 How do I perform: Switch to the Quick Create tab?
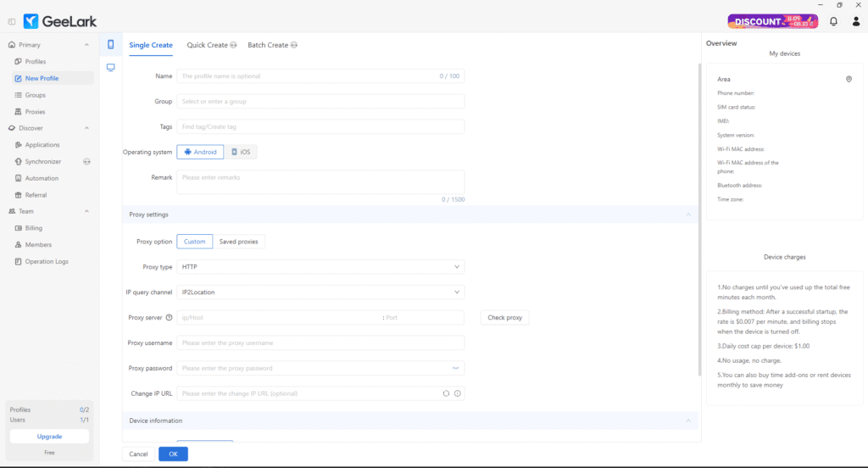(x=211, y=45)
